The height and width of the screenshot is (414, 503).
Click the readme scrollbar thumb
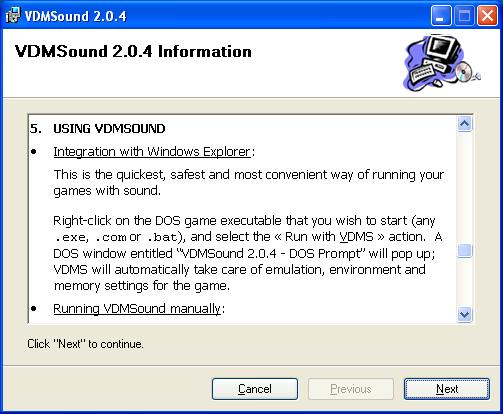pos(464,251)
